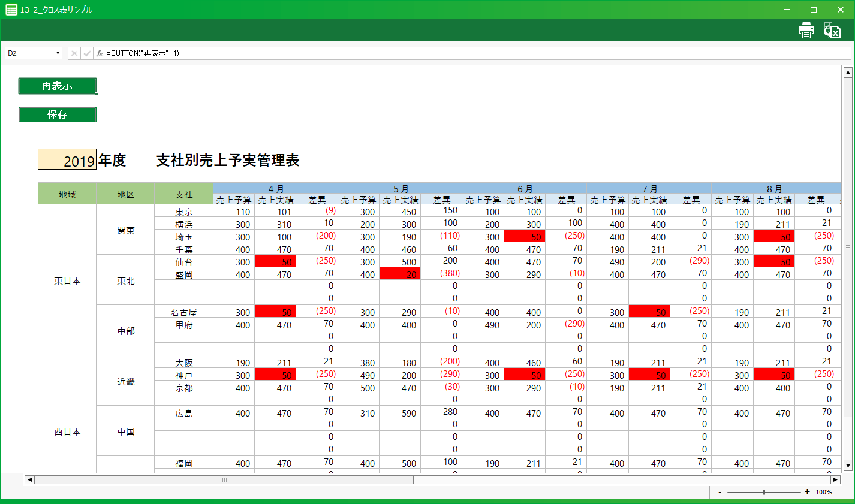Viewport: 855px width, 504px height.
Task: Maximize the application window
Action: (x=814, y=10)
